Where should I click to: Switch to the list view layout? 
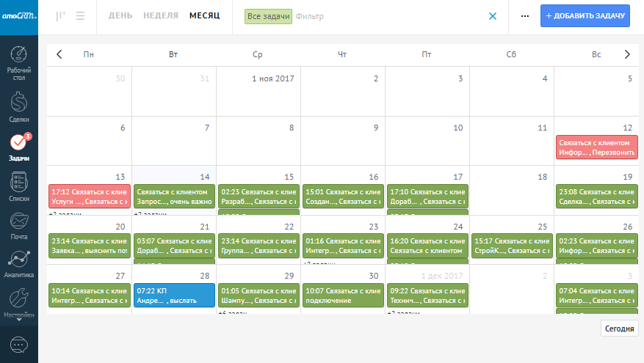(80, 16)
